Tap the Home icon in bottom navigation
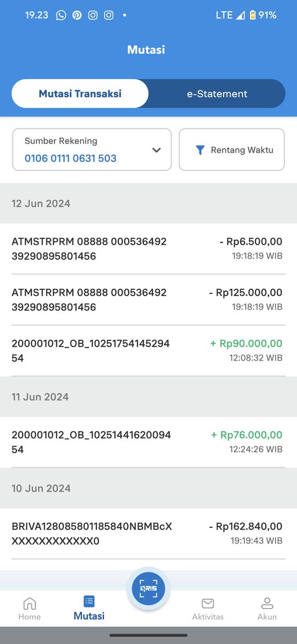Screen dimensions: 297x644 29,603
